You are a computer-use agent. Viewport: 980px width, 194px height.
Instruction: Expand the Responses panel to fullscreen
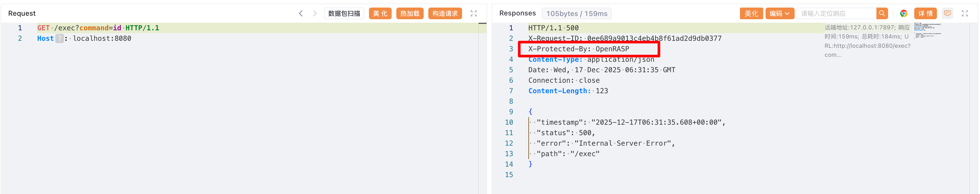coord(965,13)
